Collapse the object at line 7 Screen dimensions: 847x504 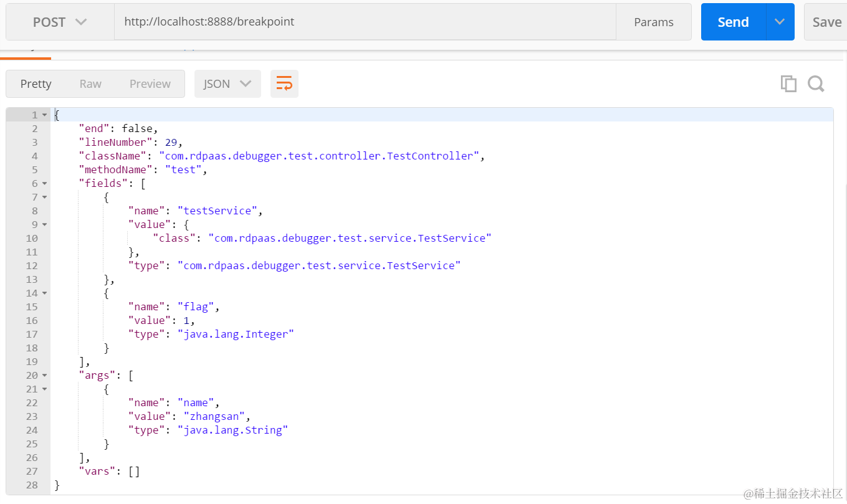44,197
